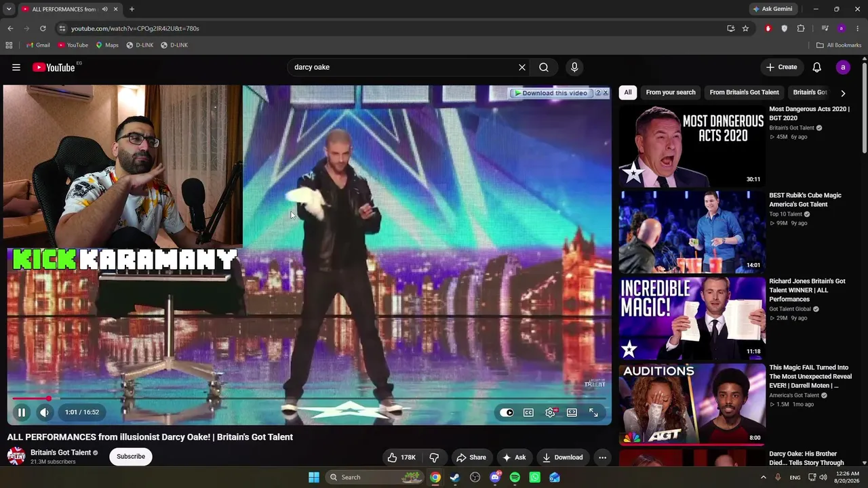Start voice search with the microphone
The height and width of the screenshot is (488, 868).
tap(574, 67)
